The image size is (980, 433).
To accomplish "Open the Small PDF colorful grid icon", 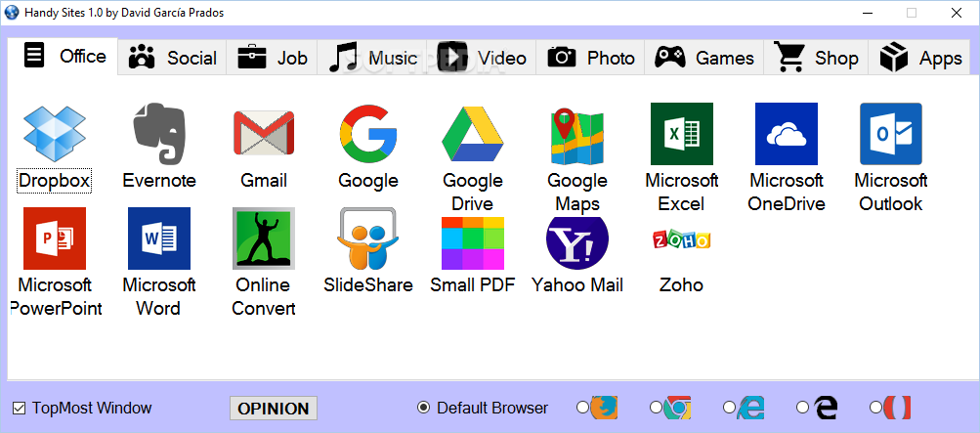I will tap(473, 243).
